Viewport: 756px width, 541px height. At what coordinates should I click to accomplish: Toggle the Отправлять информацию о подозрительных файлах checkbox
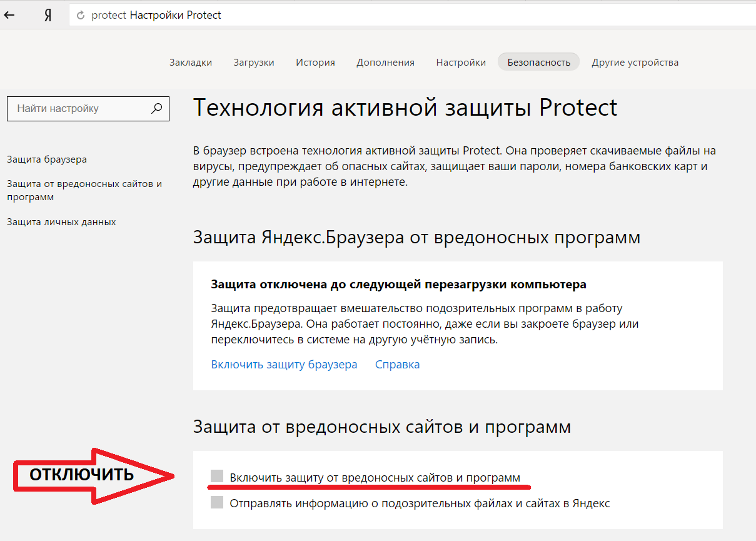coord(217,502)
